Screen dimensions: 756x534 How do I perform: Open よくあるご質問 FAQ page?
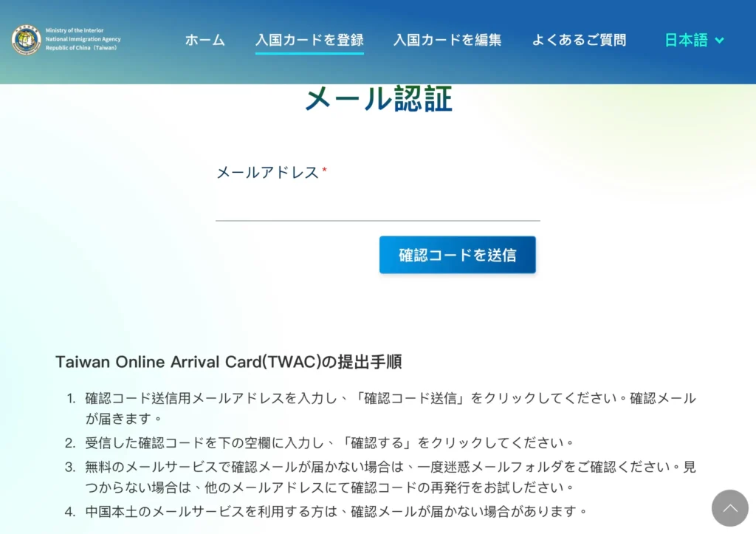[x=579, y=40]
